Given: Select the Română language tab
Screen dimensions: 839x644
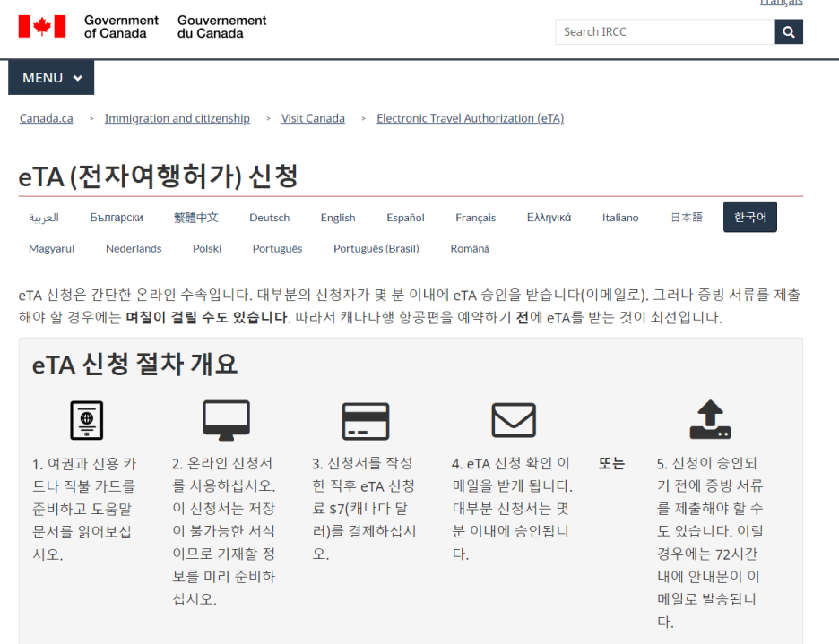Looking at the screenshot, I should pos(470,248).
